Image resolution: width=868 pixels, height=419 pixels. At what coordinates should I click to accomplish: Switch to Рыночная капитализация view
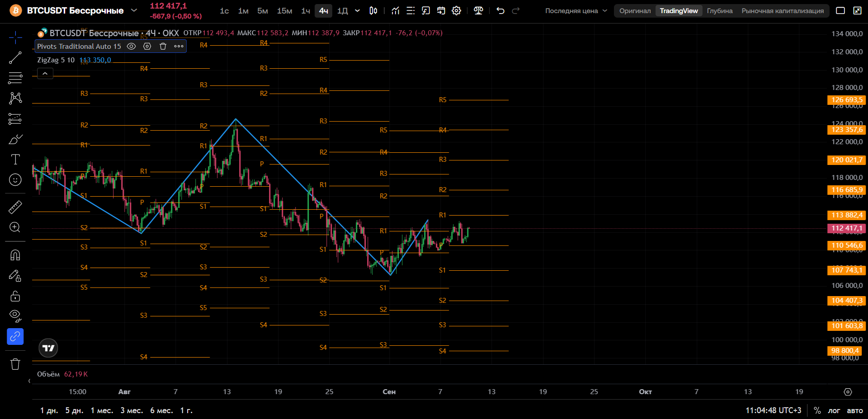(x=783, y=11)
